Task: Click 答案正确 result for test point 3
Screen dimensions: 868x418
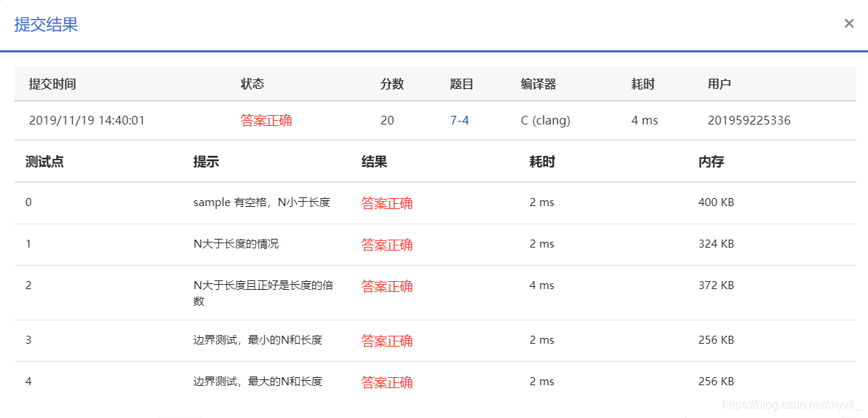Action: [x=387, y=340]
